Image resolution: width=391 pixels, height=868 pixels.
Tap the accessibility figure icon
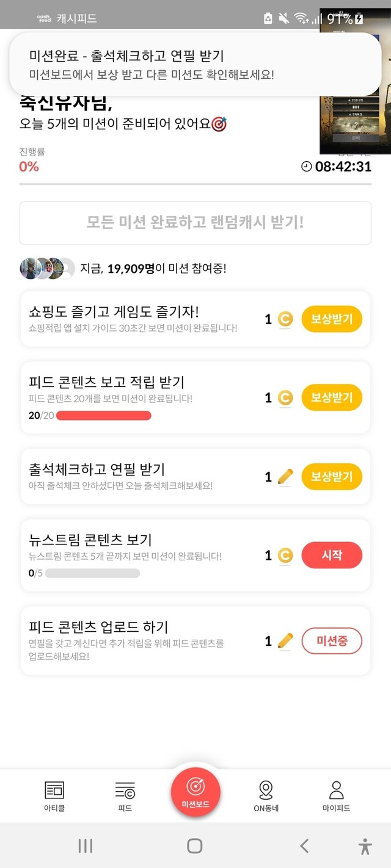click(365, 846)
